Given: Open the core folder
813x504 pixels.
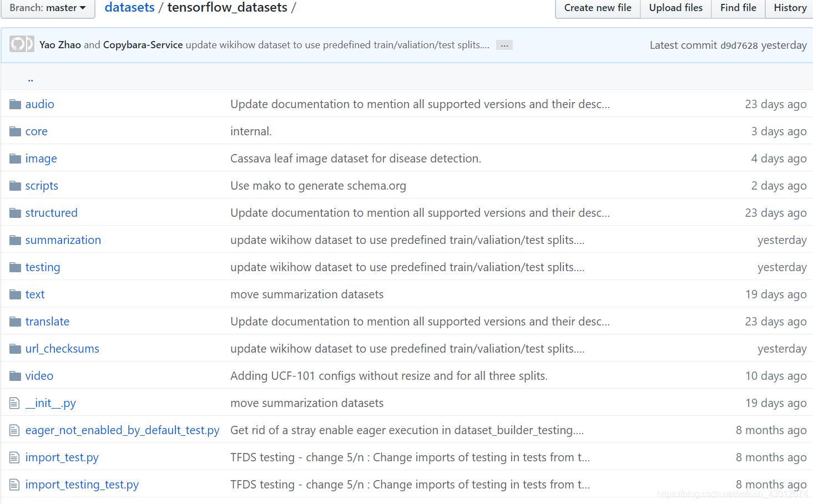Looking at the screenshot, I should point(36,131).
